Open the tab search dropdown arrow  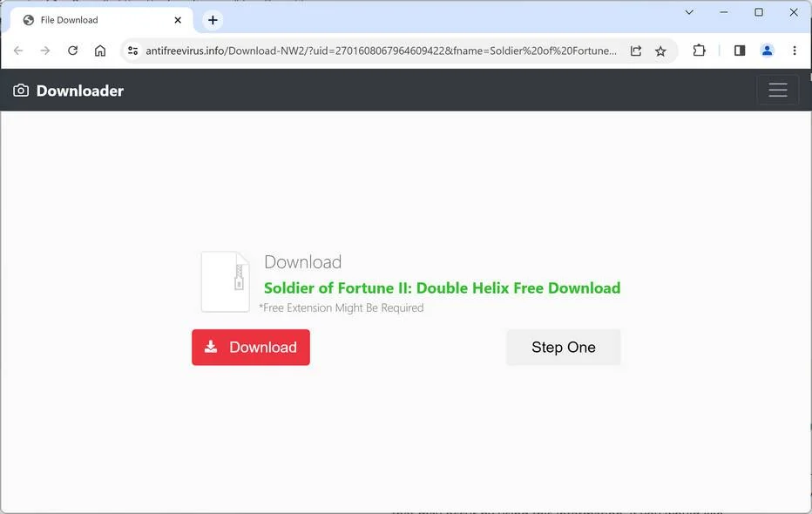[689, 12]
